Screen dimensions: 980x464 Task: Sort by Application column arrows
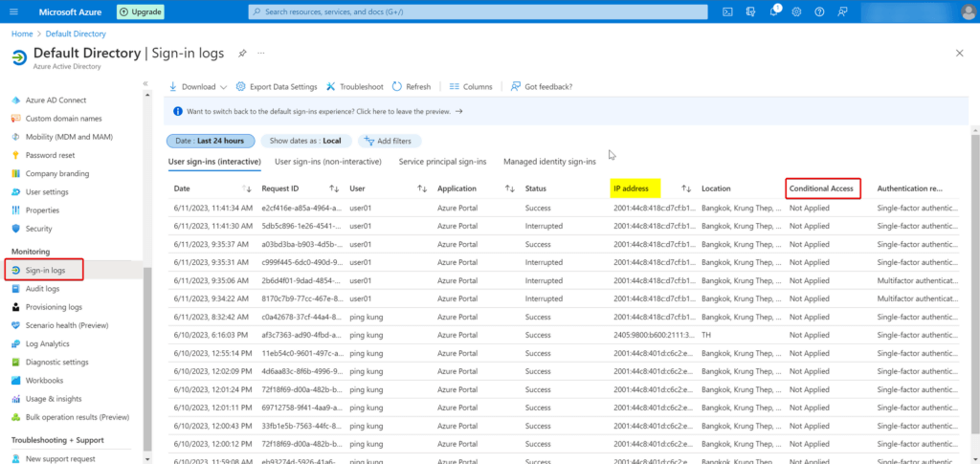coord(510,188)
